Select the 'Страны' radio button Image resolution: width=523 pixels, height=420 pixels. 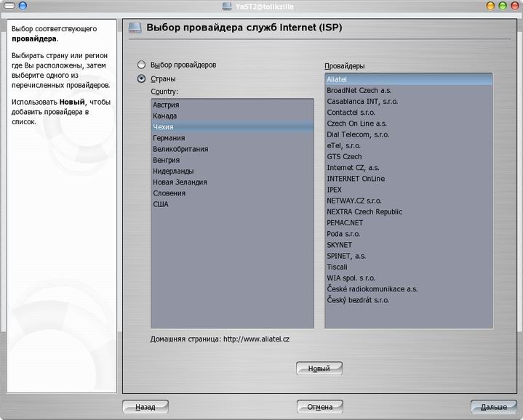click(x=142, y=78)
